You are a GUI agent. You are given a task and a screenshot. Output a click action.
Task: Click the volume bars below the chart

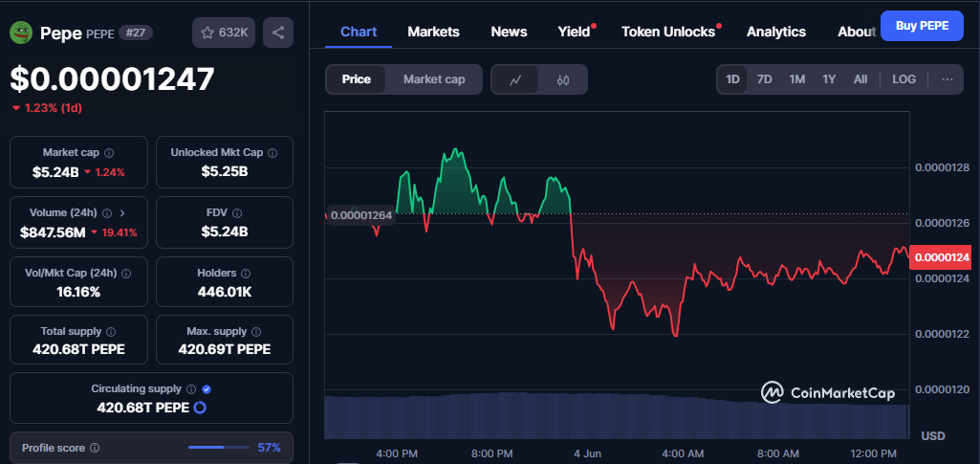(x=617, y=416)
